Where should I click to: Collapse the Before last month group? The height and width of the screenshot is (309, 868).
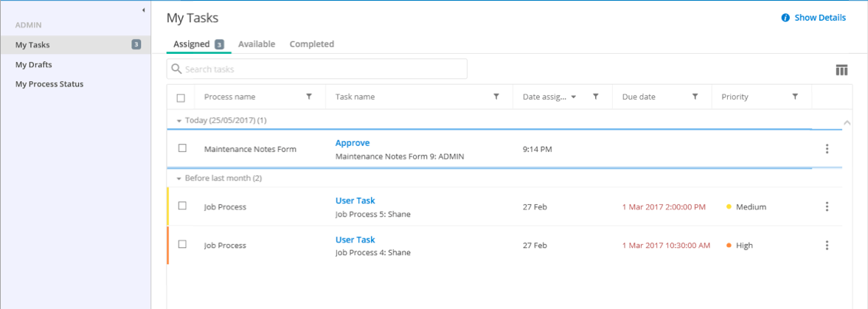[179, 178]
